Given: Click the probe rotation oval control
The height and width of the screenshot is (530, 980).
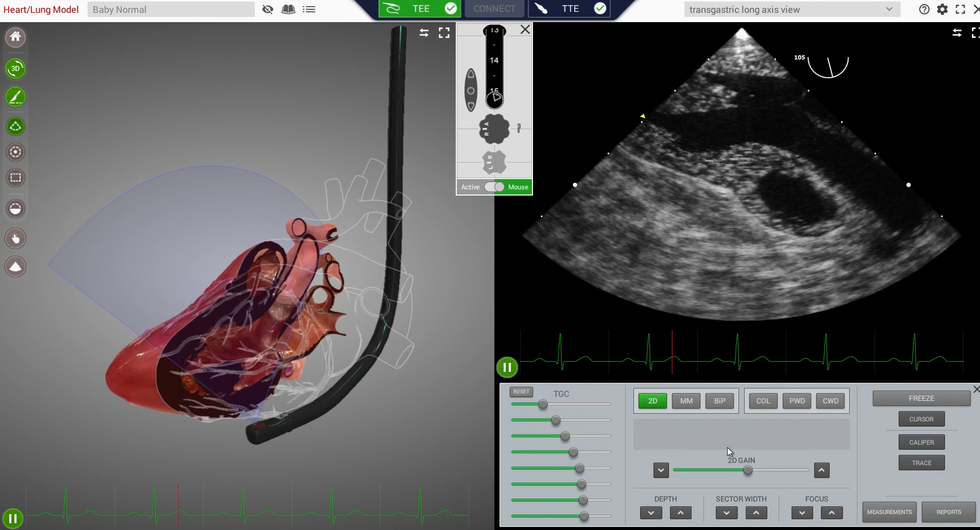Looking at the screenshot, I should coord(471,91).
